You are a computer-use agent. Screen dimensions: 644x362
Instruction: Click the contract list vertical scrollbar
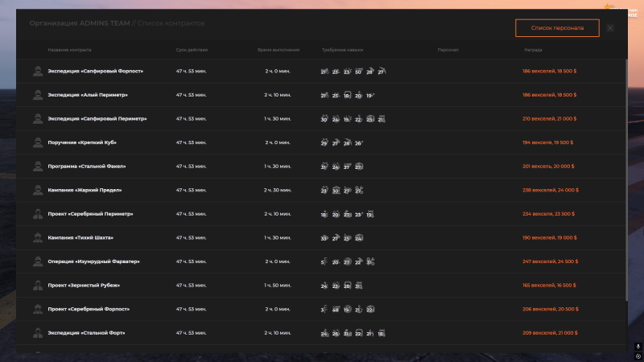pyautogui.click(x=625, y=161)
